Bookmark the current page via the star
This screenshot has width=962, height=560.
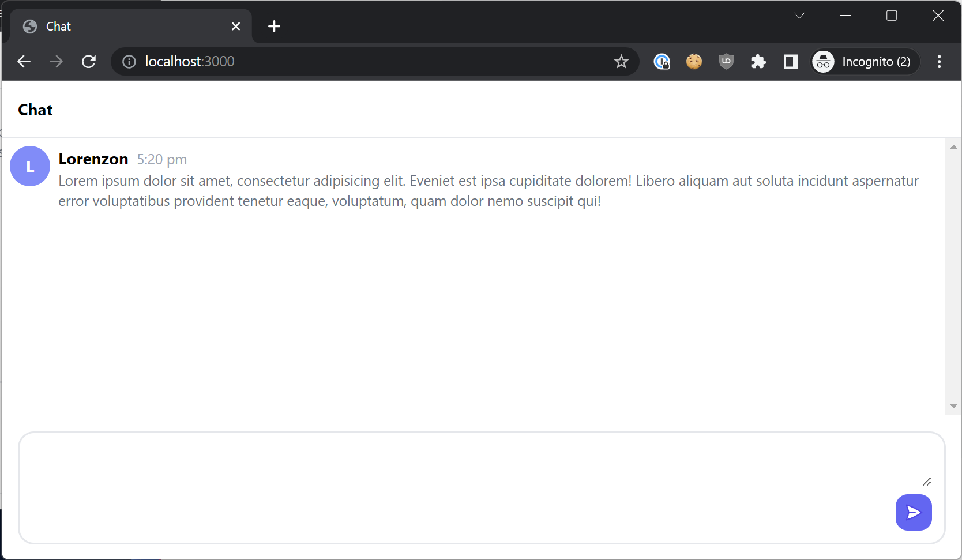tap(621, 61)
